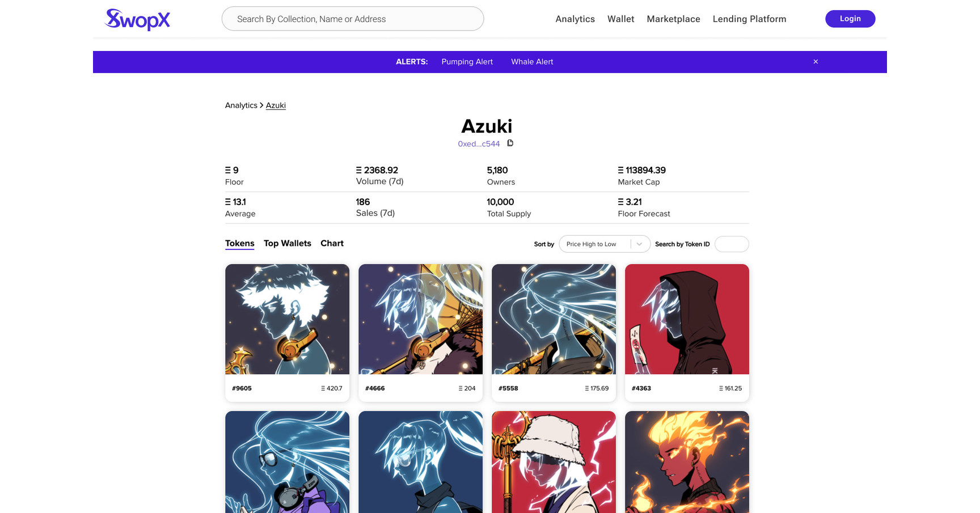This screenshot has width=980, height=513.
Task: Click the SwopX logo
Action: pyautogui.click(x=137, y=19)
